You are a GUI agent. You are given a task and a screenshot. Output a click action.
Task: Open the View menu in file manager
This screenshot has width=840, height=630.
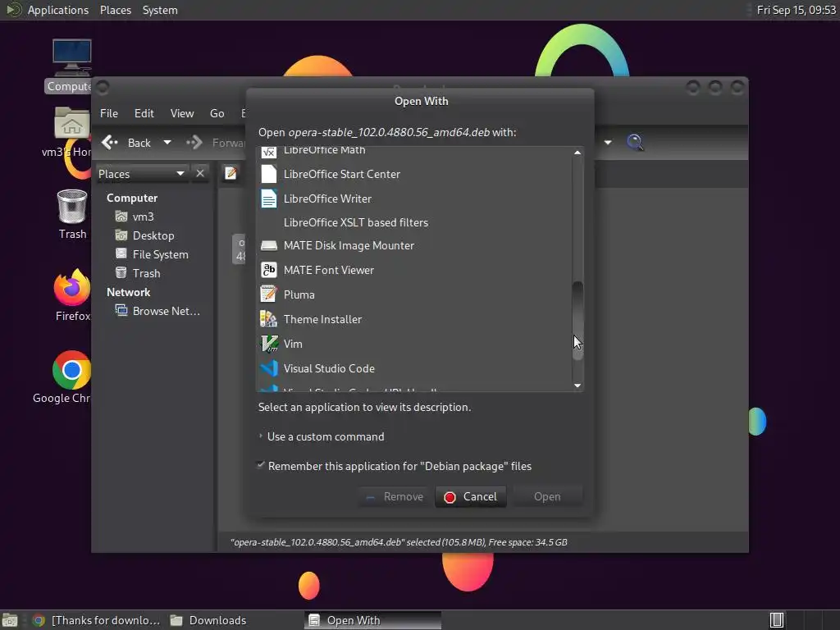(x=182, y=113)
